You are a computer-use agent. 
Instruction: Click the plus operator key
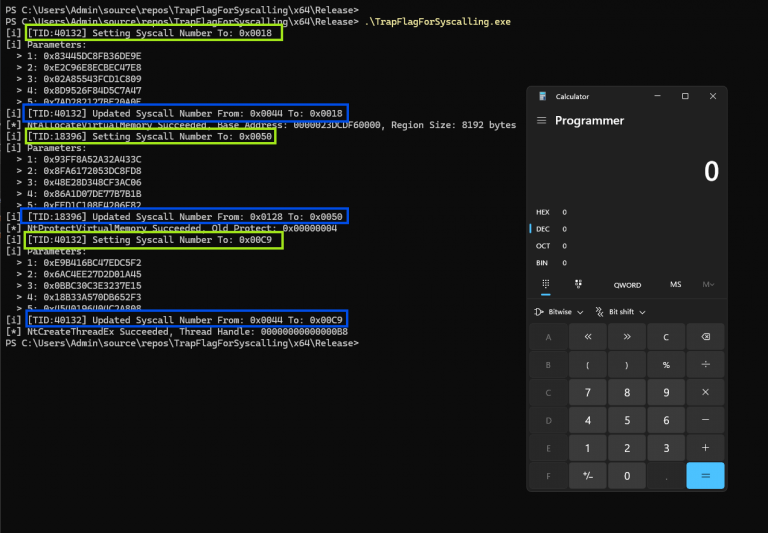tap(705, 448)
